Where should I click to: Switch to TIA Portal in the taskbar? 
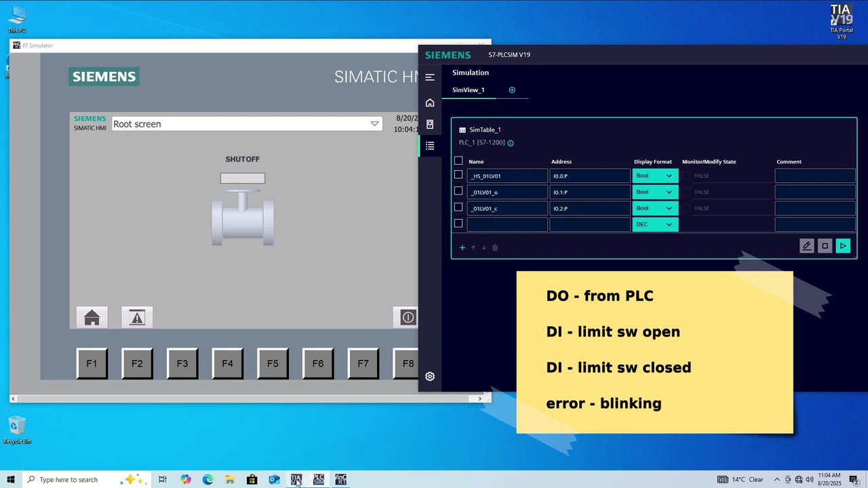(296, 479)
